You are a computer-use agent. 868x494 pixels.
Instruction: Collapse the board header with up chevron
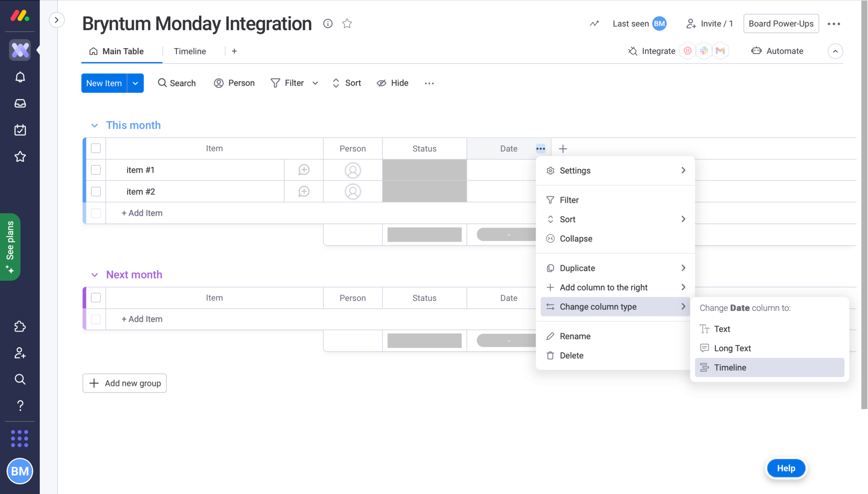click(x=835, y=51)
